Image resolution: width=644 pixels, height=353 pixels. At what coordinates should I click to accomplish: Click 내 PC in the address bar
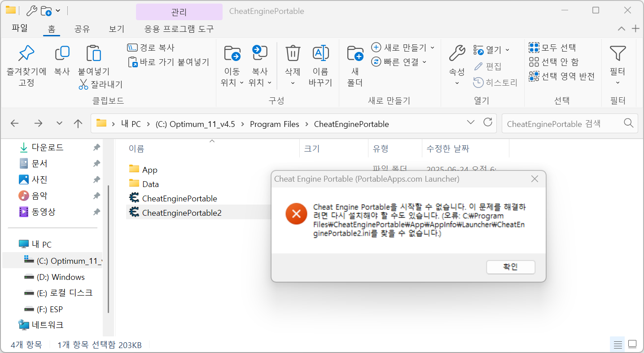tap(131, 124)
